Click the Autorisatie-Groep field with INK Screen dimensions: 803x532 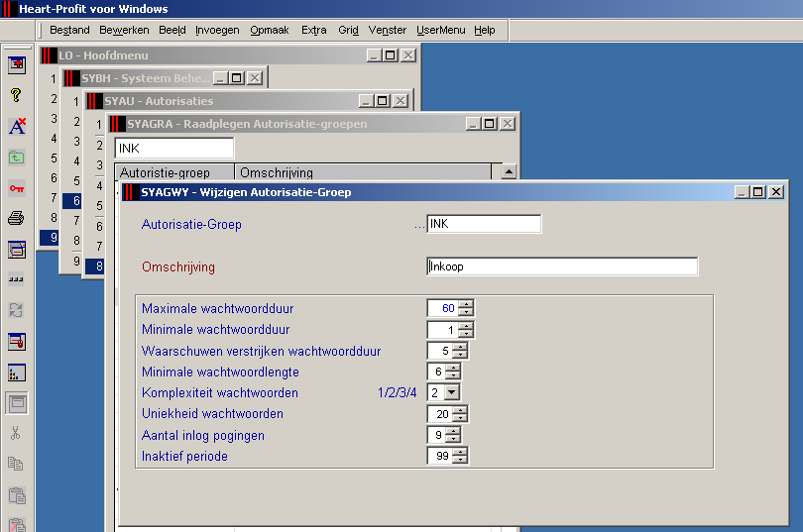pyautogui.click(x=484, y=224)
